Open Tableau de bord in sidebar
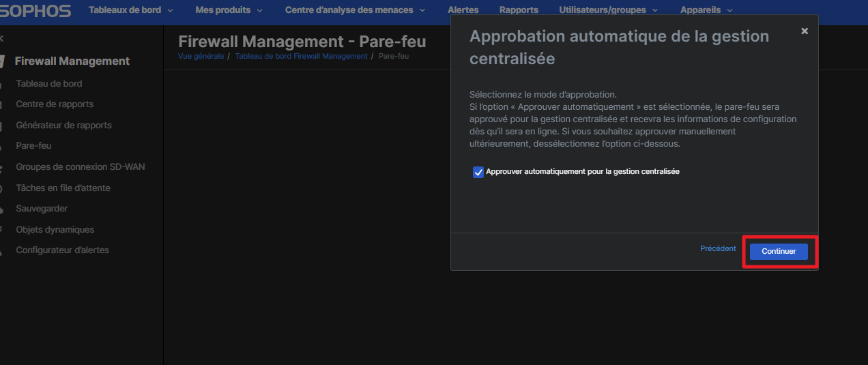The image size is (868, 365). pyautogui.click(x=49, y=84)
